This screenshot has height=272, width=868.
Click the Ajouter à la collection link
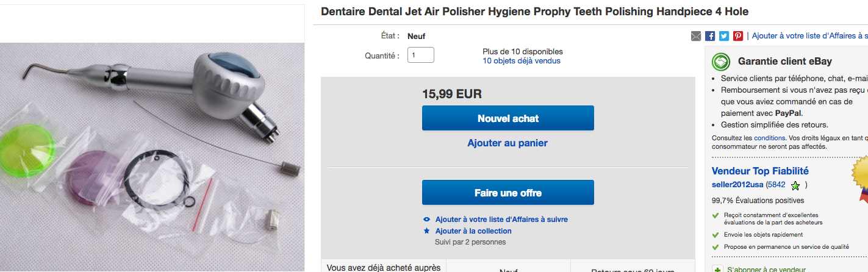[x=473, y=231]
